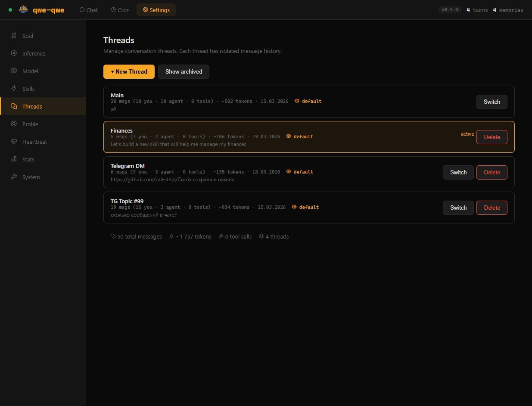Click the qwe-qwe app title

coord(49,10)
